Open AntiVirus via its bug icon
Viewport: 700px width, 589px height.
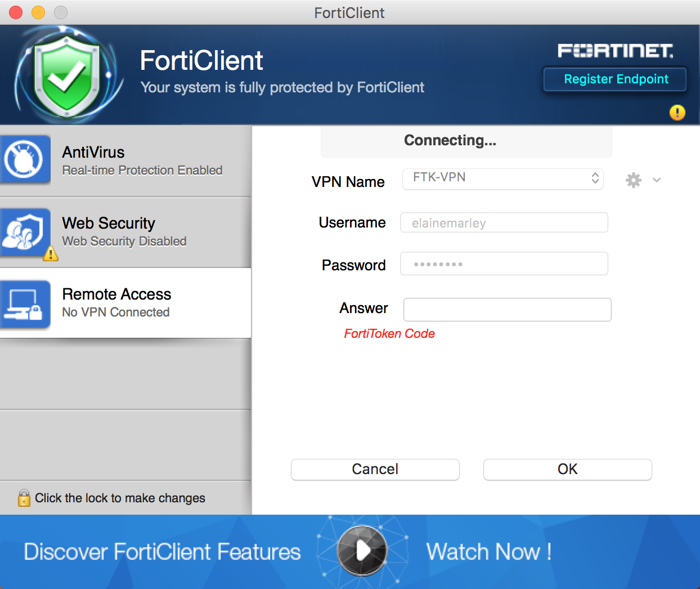[25, 159]
